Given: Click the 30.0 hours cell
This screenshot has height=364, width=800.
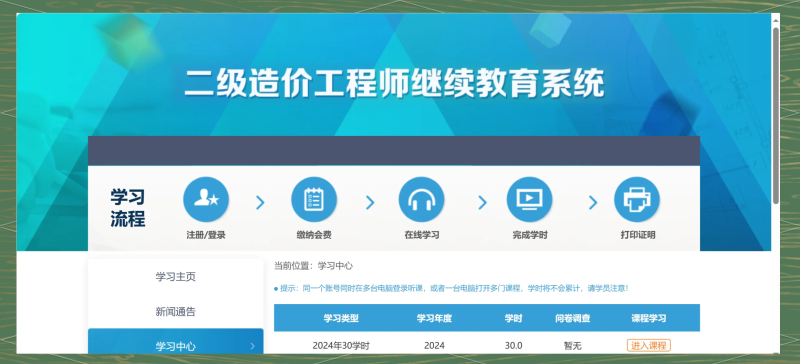Looking at the screenshot, I should (513, 346).
